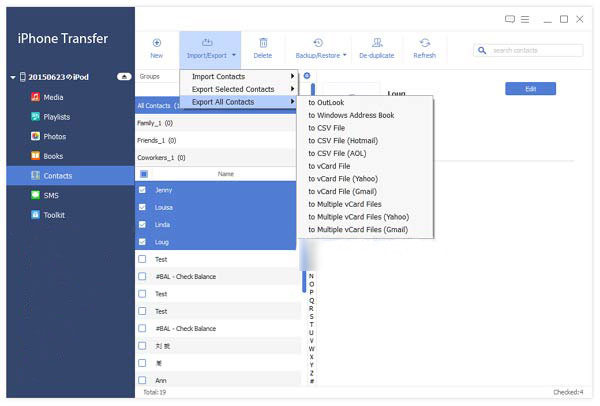Click the blue Edit button

(530, 89)
